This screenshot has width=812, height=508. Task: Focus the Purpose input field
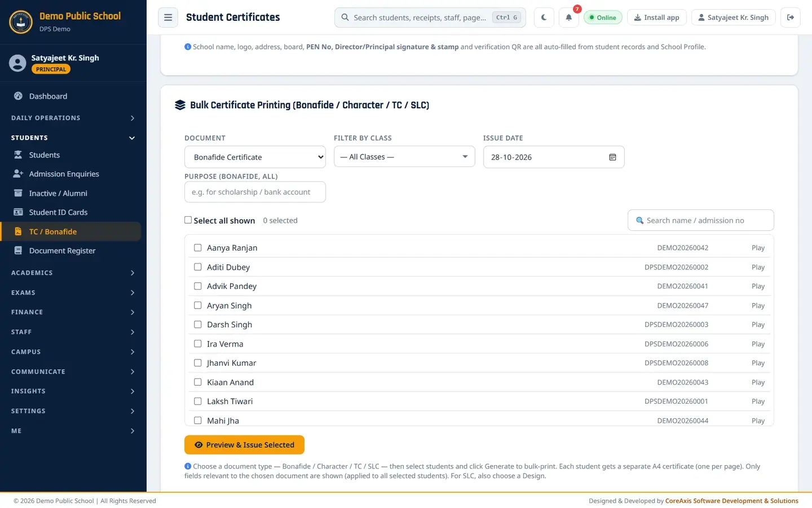pos(255,192)
